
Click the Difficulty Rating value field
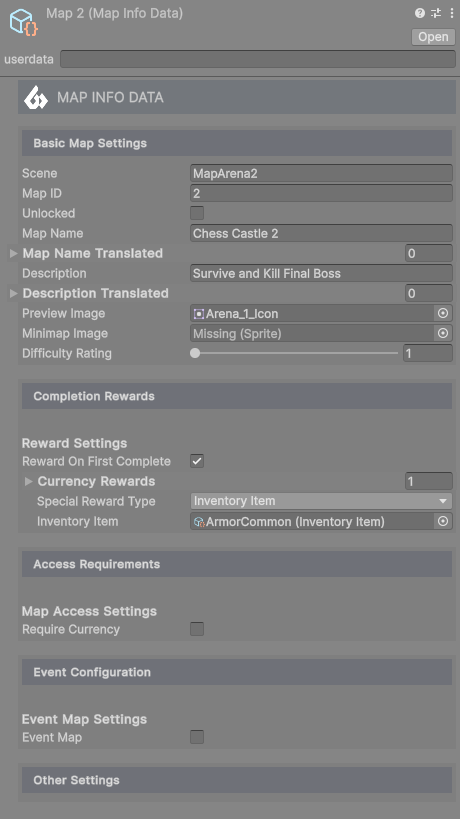pyautogui.click(x=428, y=353)
